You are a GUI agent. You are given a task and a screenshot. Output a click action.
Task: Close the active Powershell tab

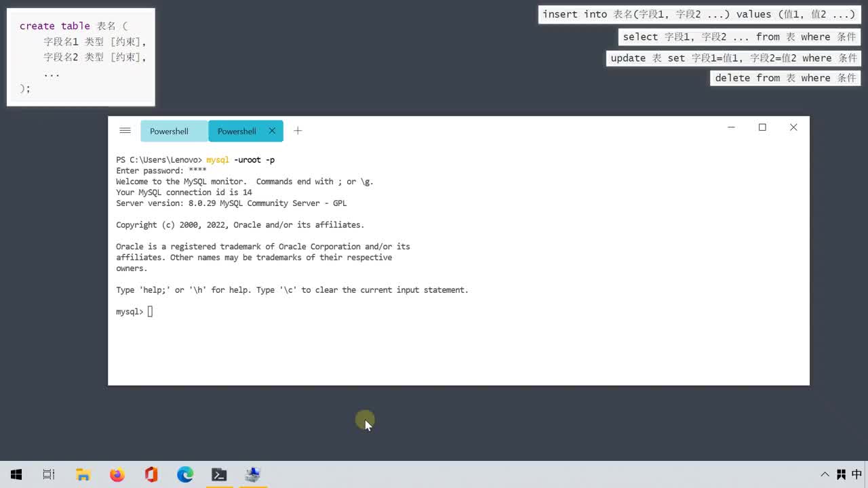tap(272, 131)
